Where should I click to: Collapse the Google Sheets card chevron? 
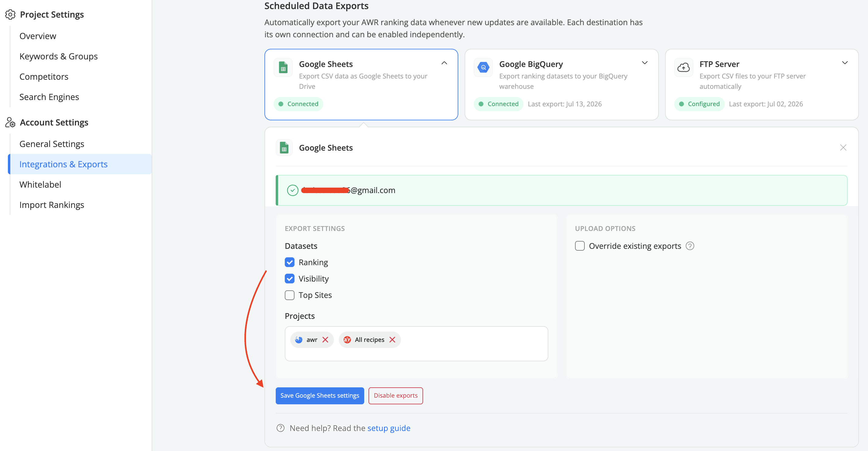444,63
